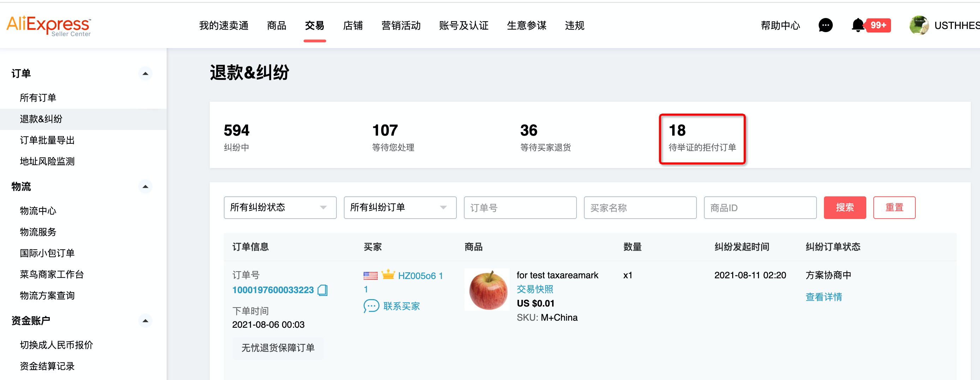The width and height of the screenshot is (980, 380).
Task: Collapse the 物流 sidebar section
Action: point(145,186)
